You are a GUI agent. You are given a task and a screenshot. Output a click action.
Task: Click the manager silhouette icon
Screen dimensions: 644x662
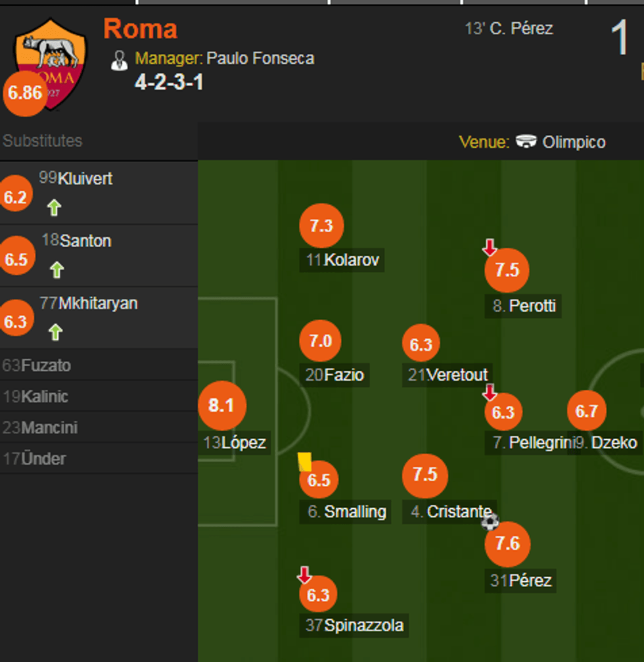119,60
